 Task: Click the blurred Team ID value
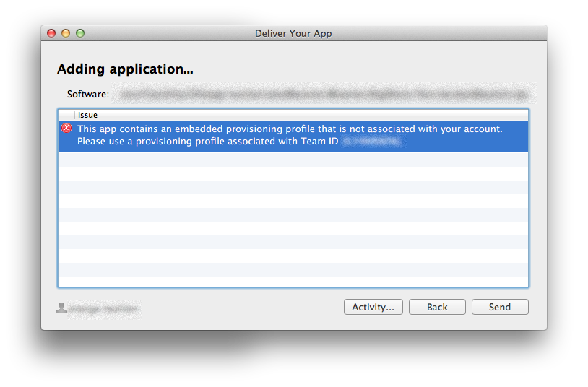pos(373,142)
